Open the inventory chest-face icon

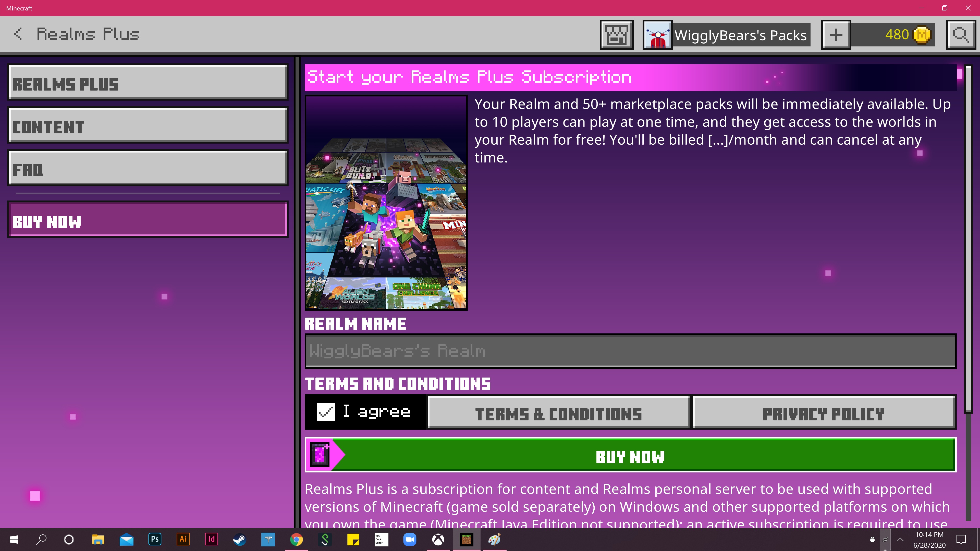click(616, 35)
